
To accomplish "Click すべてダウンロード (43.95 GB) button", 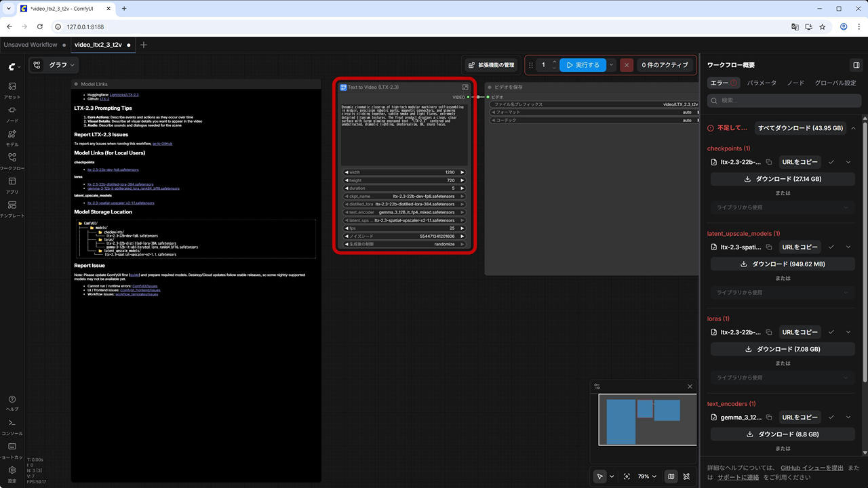I will point(800,128).
